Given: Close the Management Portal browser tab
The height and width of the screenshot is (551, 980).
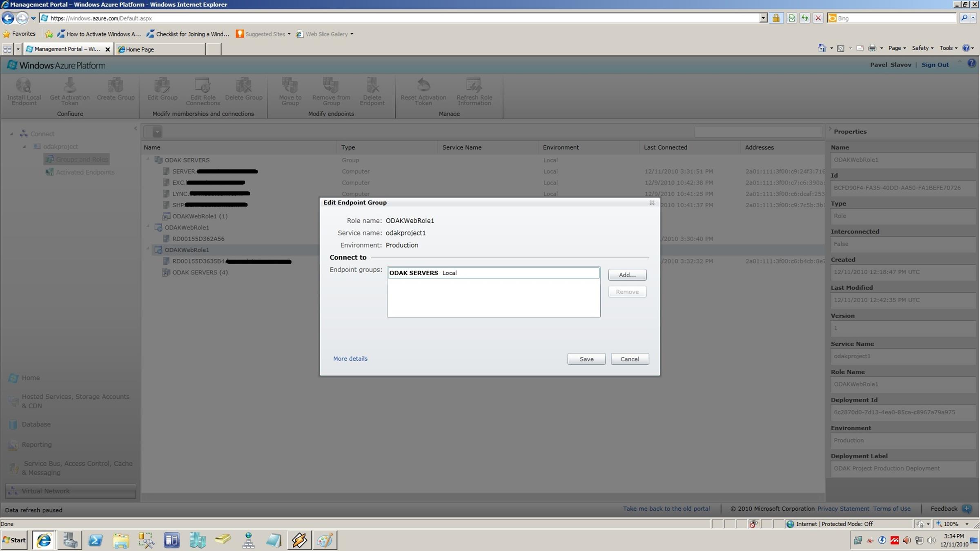Looking at the screenshot, I should click(107, 49).
